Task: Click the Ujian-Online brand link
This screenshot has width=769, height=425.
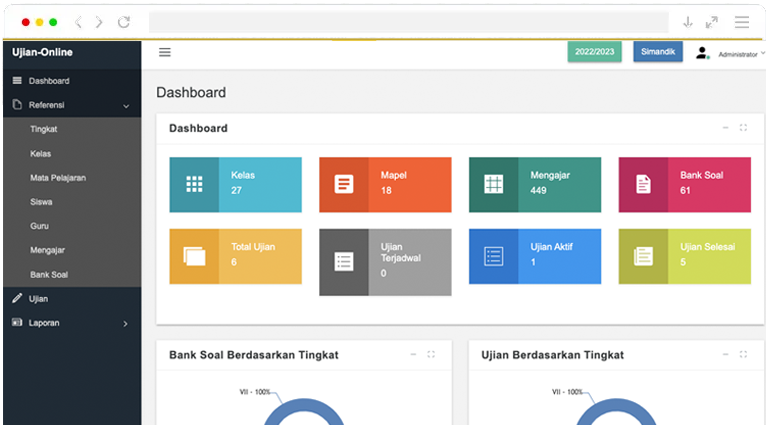Action: point(42,52)
